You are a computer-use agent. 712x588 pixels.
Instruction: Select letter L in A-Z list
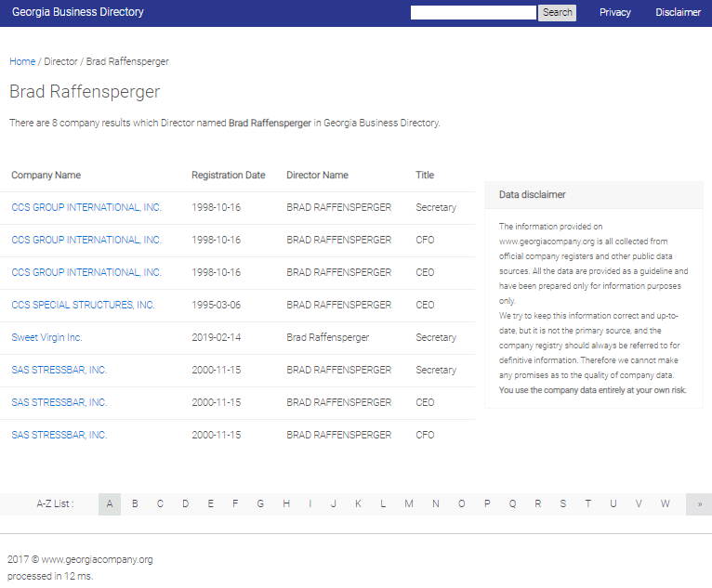[x=383, y=504]
